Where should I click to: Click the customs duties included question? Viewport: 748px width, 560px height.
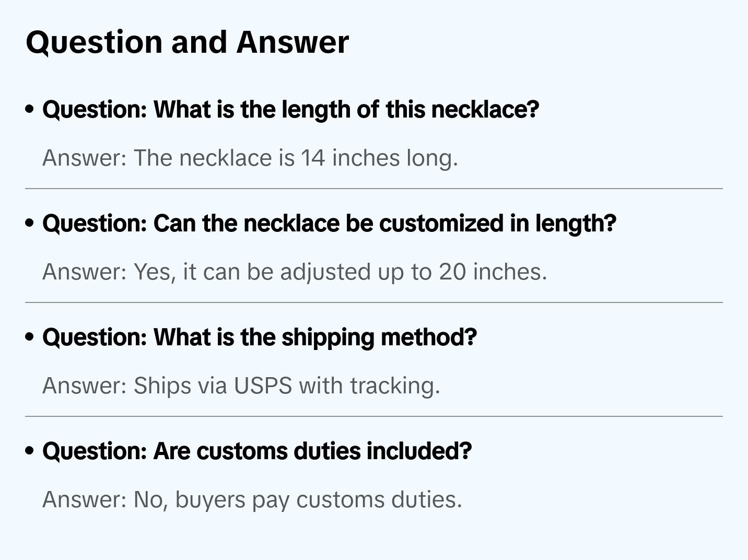click(257, 451)
